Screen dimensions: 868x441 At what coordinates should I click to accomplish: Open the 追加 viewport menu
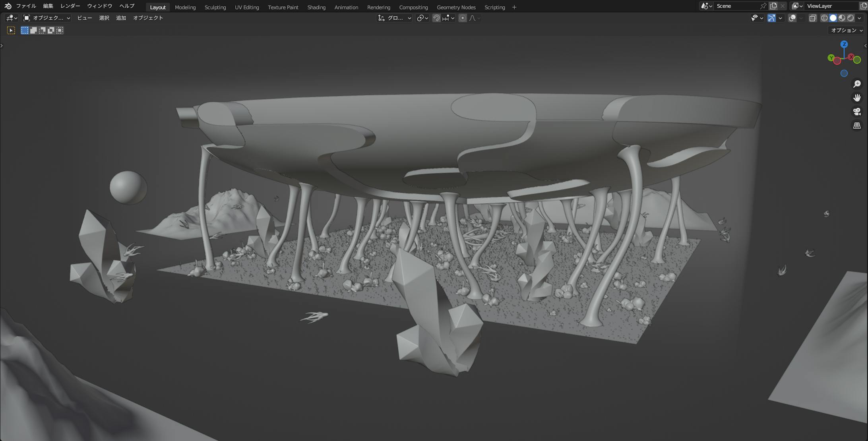coord(121,18)
